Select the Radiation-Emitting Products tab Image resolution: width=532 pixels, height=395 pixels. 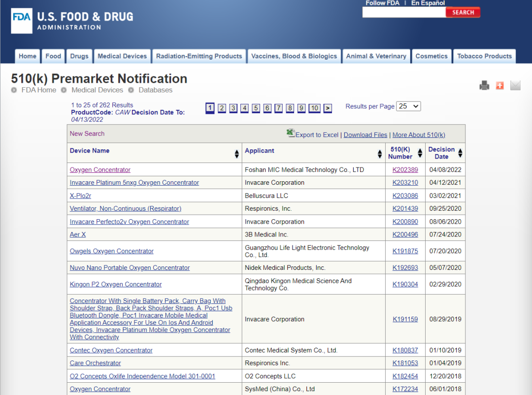199,56
